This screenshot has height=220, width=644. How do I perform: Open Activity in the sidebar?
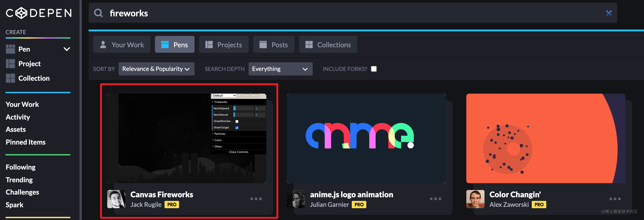(x=18, y=117)
